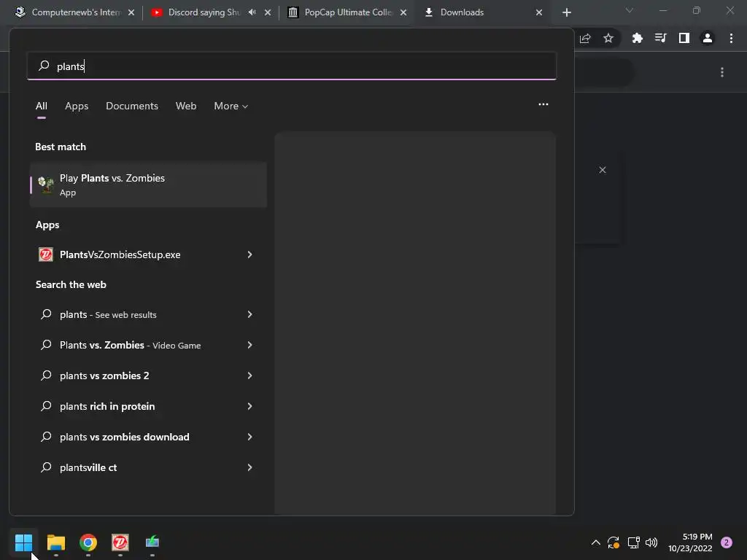Viewport: 747px width, 560px height.
Task: Switch to the Documents filter tab
Action: [132, 106]
